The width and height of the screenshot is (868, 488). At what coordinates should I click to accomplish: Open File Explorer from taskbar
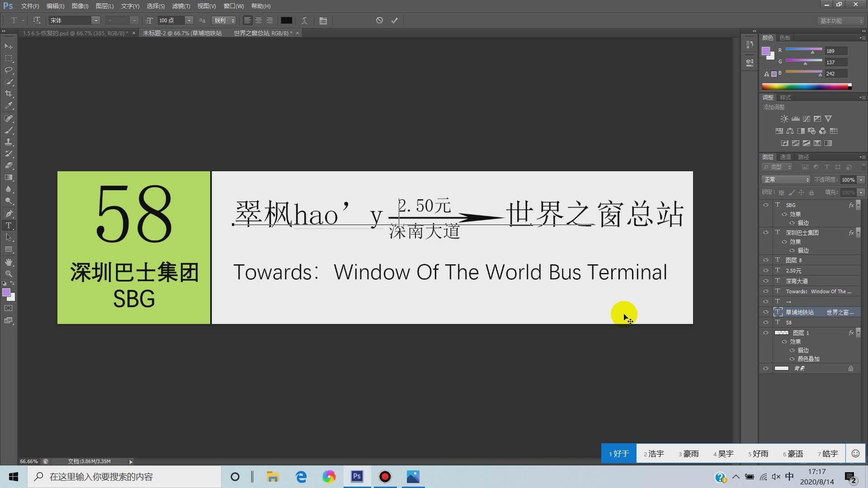point(273,477)
